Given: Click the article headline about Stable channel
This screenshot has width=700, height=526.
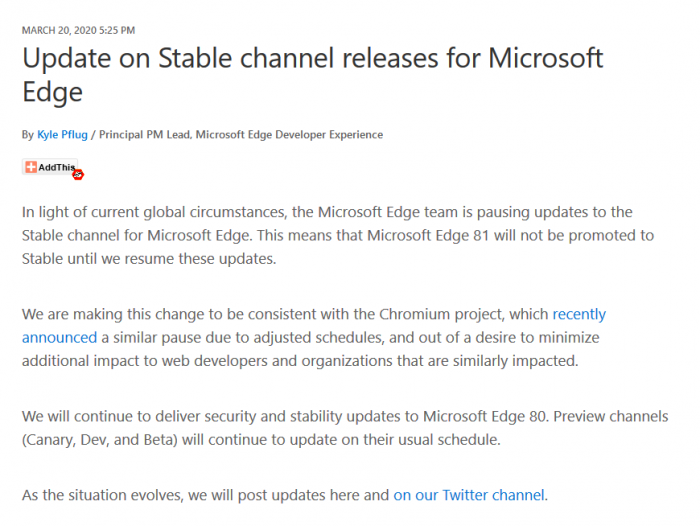Looking at the screenshot, I should click(312, 58).
